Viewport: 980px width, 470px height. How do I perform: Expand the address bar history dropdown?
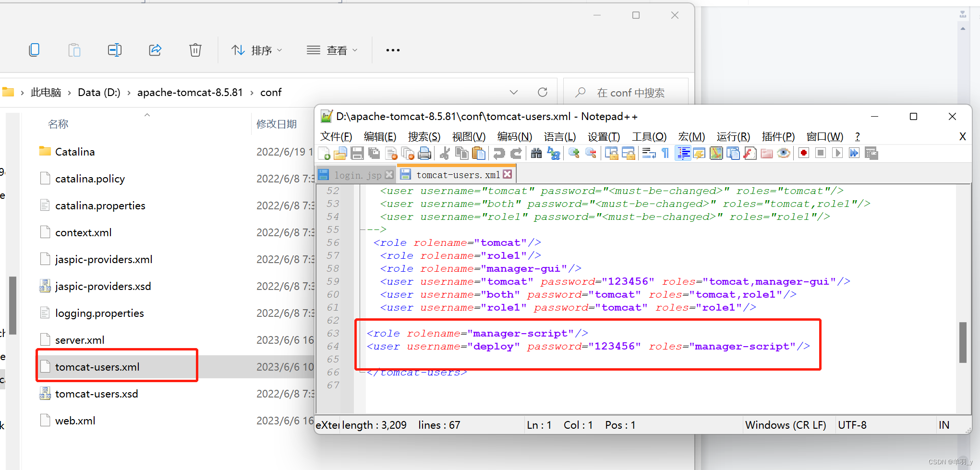pyautogui.click(x=514, y=92)
